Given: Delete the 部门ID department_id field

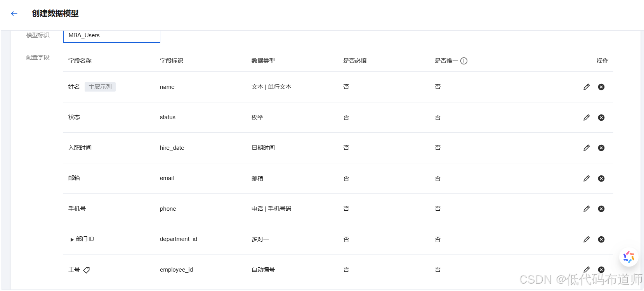Looking at the screenshot, I should tap(601, 239).
